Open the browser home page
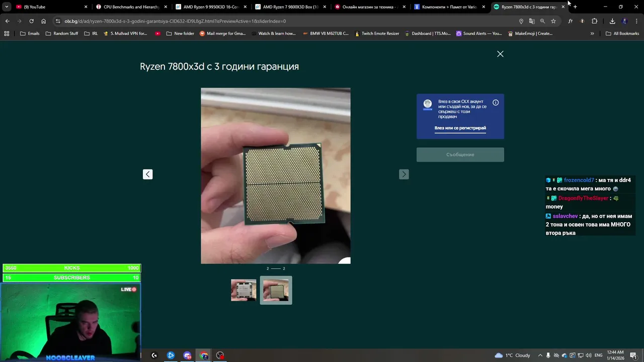The width and height of the screenshot is (644, 362). 44,21
